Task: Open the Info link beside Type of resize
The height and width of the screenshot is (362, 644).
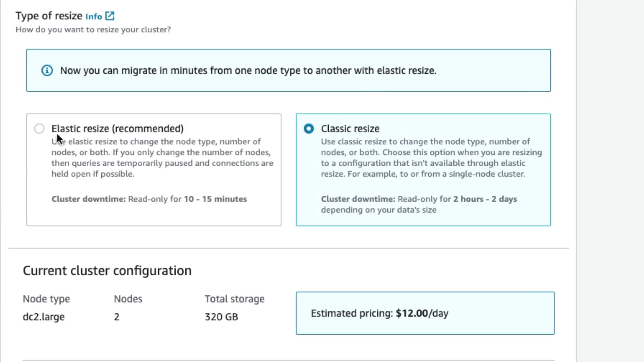Action: [94, 16]
